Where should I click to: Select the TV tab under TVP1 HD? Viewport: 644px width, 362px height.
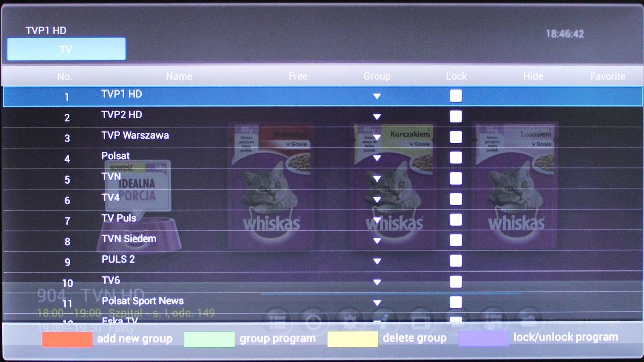[66, 49]
